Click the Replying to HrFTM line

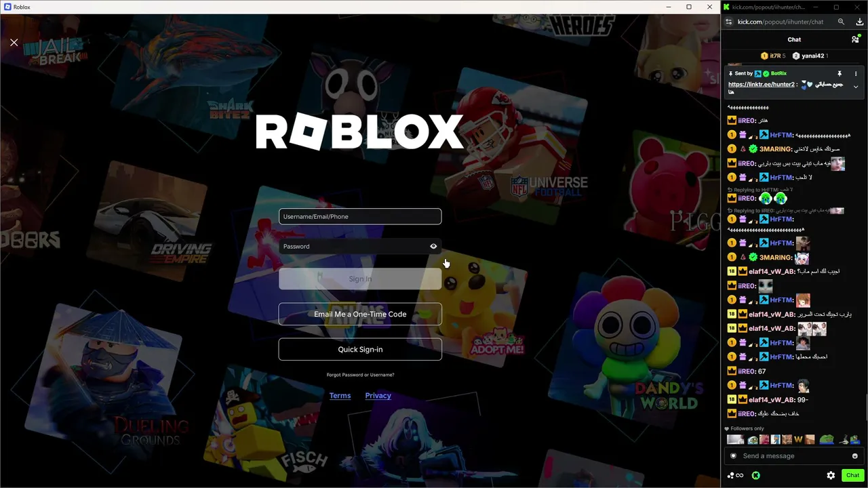[x=759, y=190]
